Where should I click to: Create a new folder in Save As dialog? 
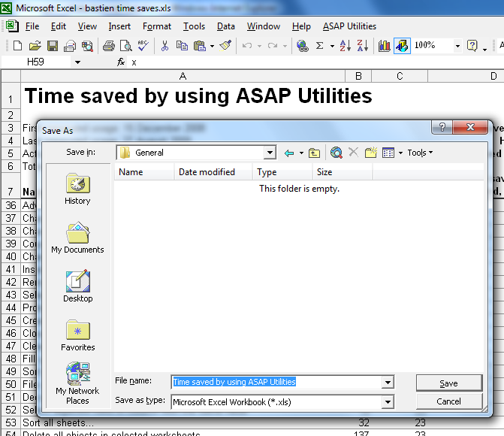[371, 153]
